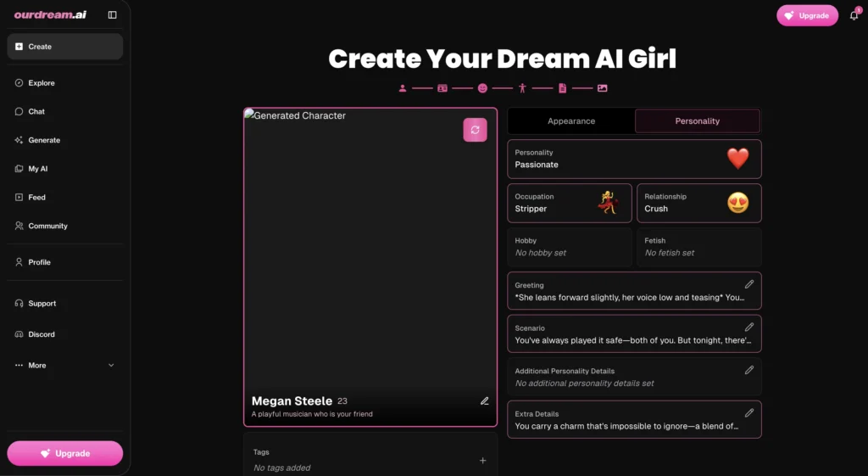Open the Personality Passionate card
The height and width of the screenshot is (476, 868).
pos(634,159)
